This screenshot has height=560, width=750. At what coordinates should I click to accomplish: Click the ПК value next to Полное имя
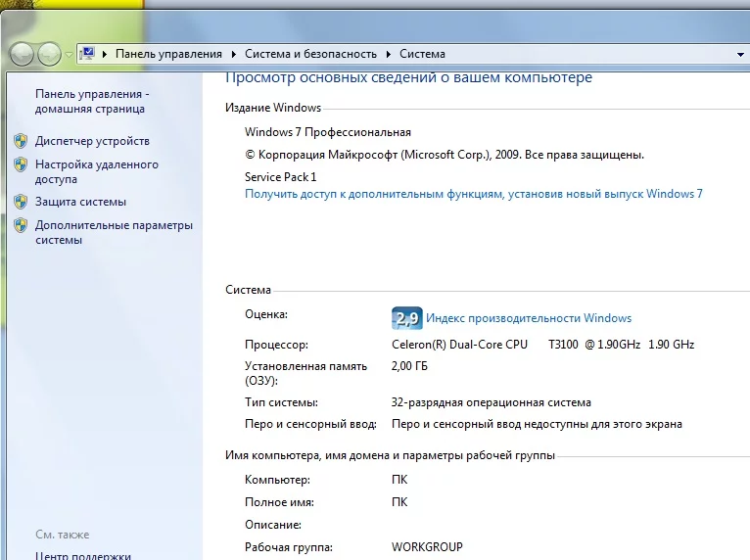pos(399,502)
